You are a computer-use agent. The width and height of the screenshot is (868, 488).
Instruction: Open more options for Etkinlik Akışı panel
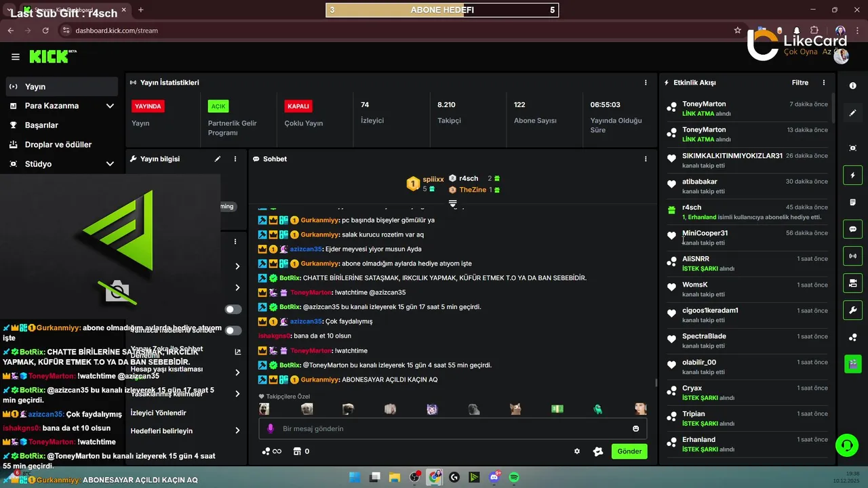click(x=824, y=83)
